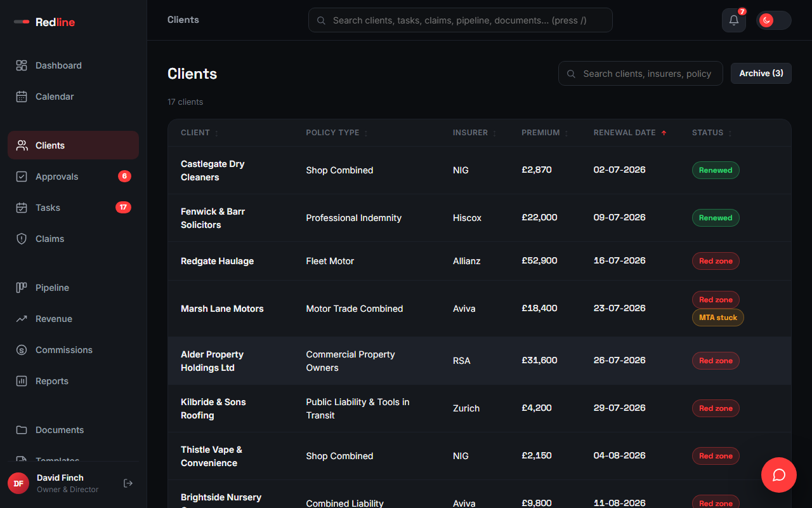Open Documents section
Screen dimensions: 812x508
coord(73,430)
